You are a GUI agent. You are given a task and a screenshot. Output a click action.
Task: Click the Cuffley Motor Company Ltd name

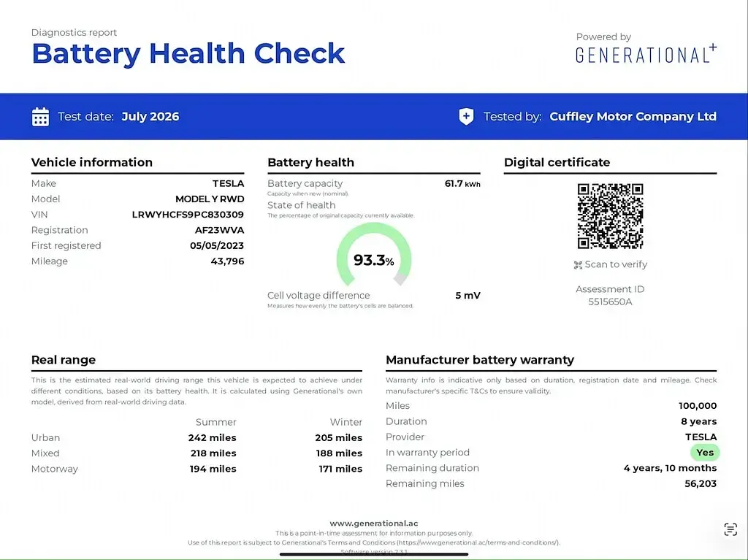(x=633, y=116)
